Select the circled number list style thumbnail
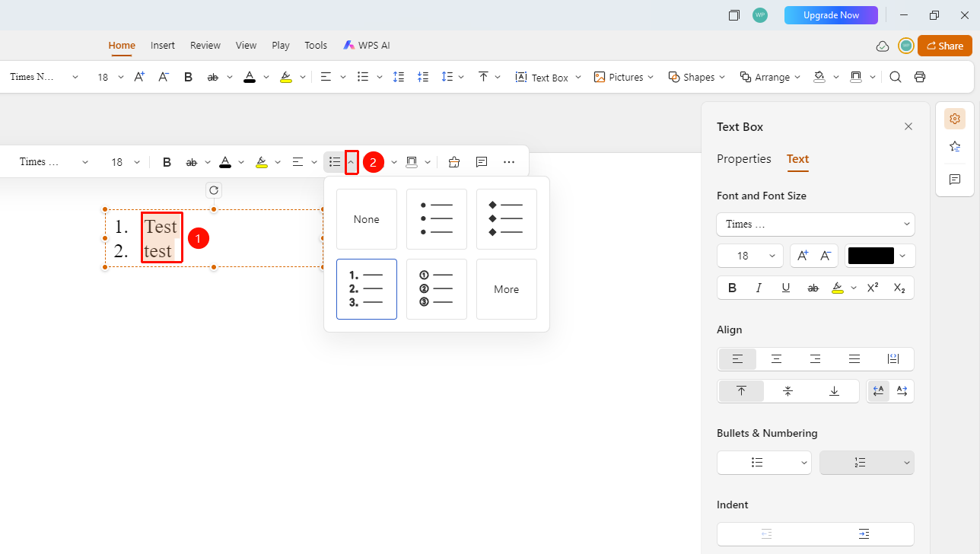Image resolution: width=980 pixels, height=554 pixels. pos(437,289)
